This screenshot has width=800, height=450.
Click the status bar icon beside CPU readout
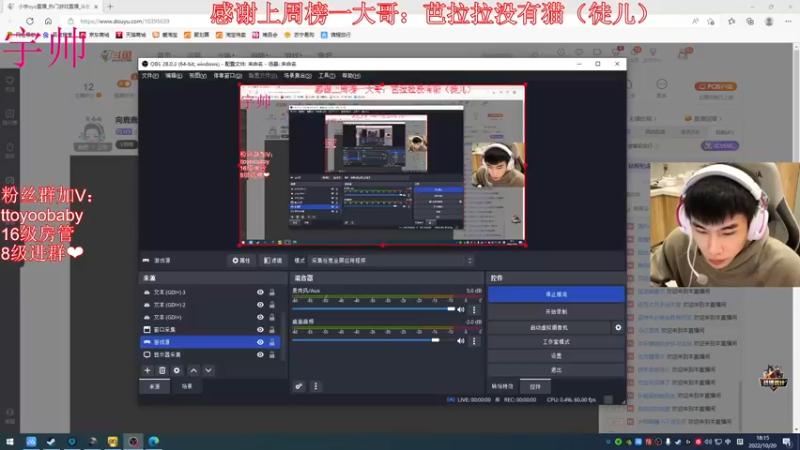[608, 399]
